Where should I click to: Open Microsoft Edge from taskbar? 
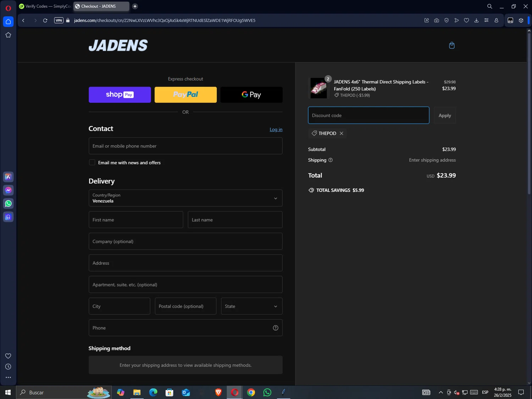coord(153,392)
